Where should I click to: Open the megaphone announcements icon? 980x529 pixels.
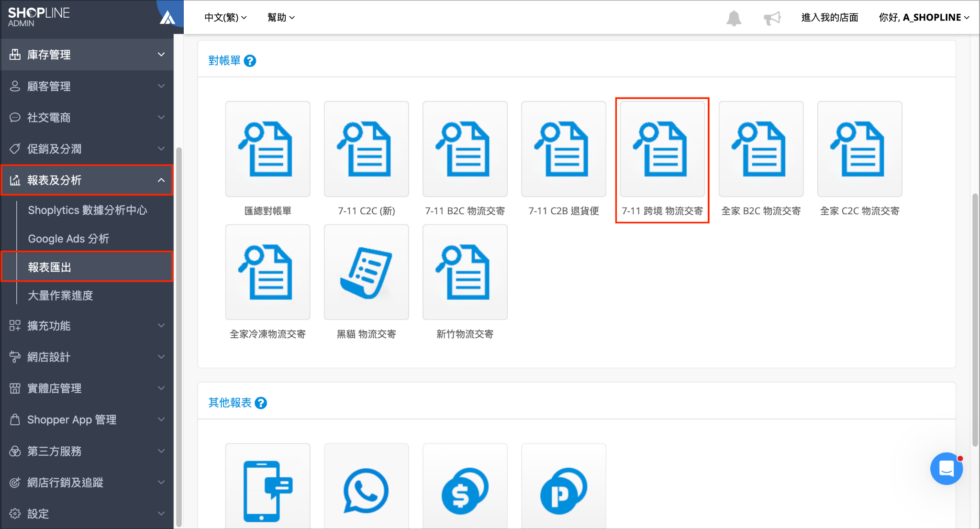tap(772, 18)
